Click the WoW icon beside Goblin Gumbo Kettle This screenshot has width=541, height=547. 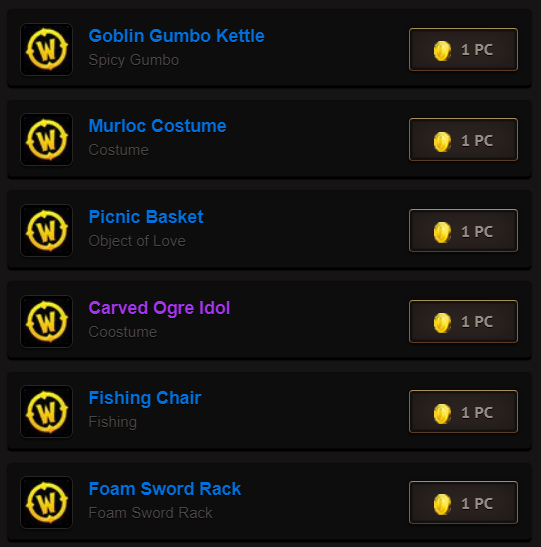[46, 50]
